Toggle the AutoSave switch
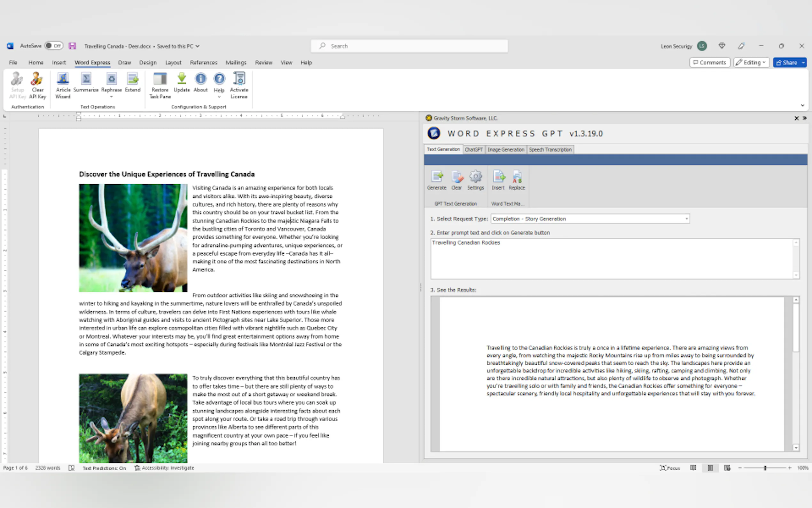The width and height of the screenshot is (812, 508). coord(54,46)
